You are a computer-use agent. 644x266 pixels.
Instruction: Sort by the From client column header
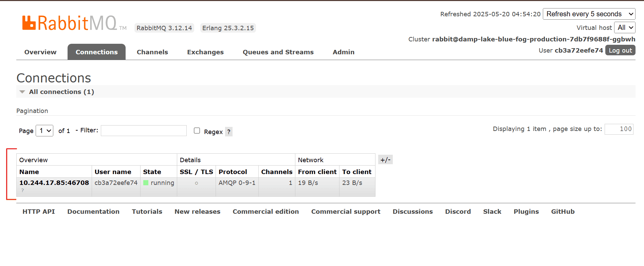click(x=317, y=172)
